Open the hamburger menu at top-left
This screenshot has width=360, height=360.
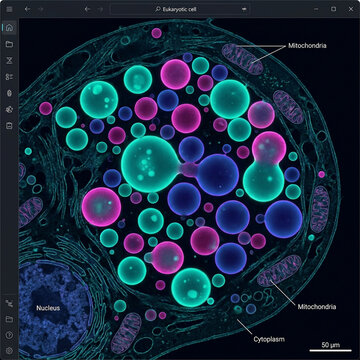point(9,9)
